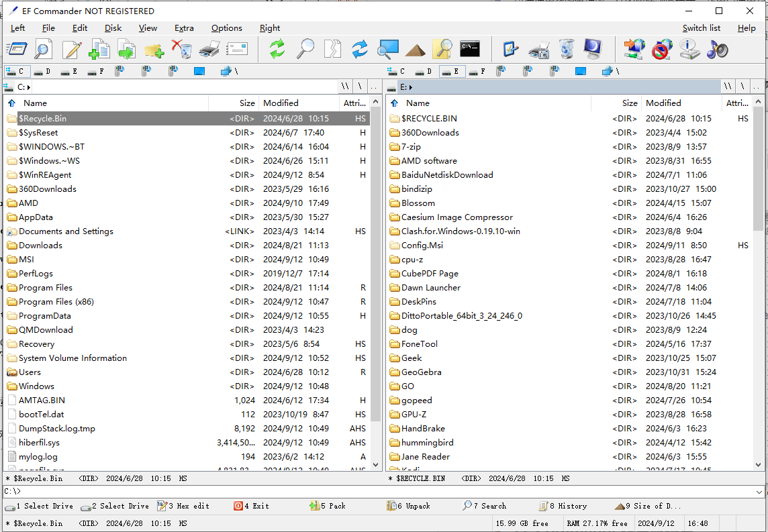
Task: Open the command prompt console icon
Action: tap(470, 49)
